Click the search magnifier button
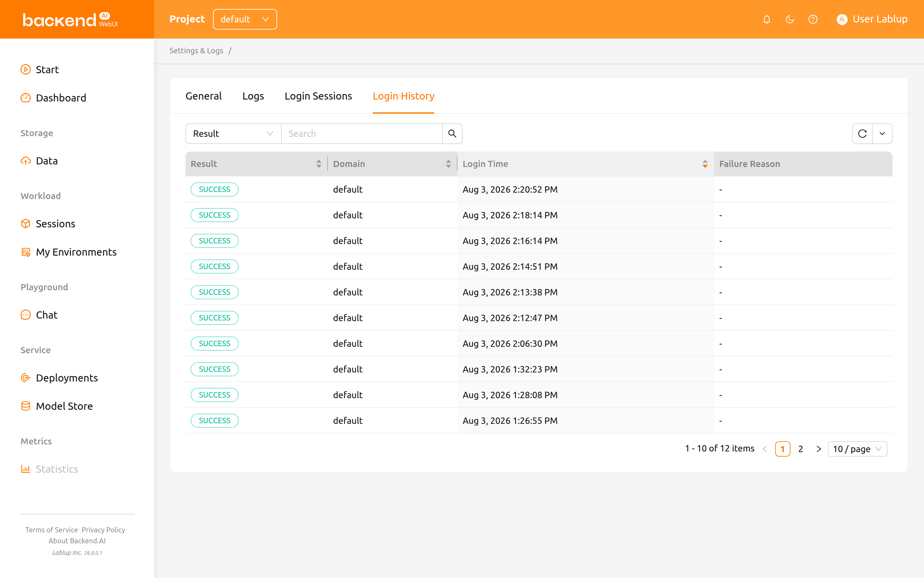The width and height of the screenshot is (924, 578). tap(452, 133)
